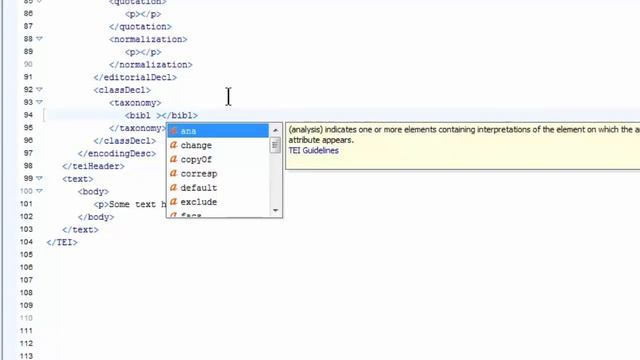Pick 'exclude' from the completion list
This screenshot has height=360, width=640.
(x=218, y=202)
